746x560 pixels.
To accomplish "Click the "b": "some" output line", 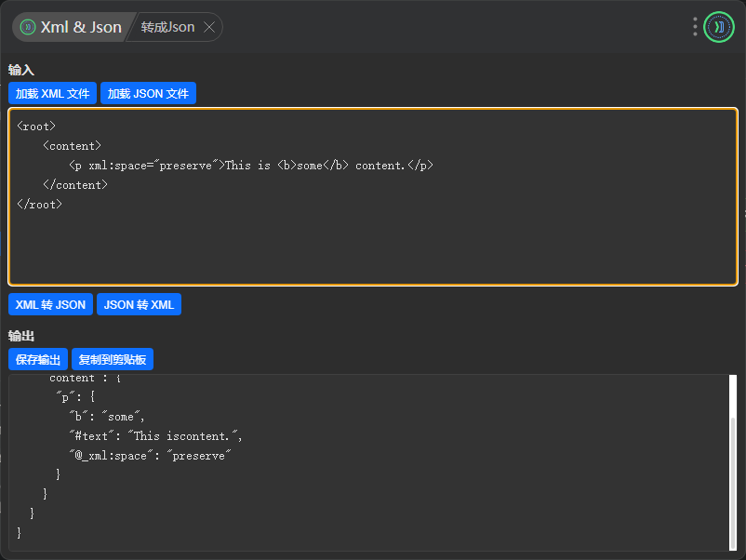I will coord(107,417).
